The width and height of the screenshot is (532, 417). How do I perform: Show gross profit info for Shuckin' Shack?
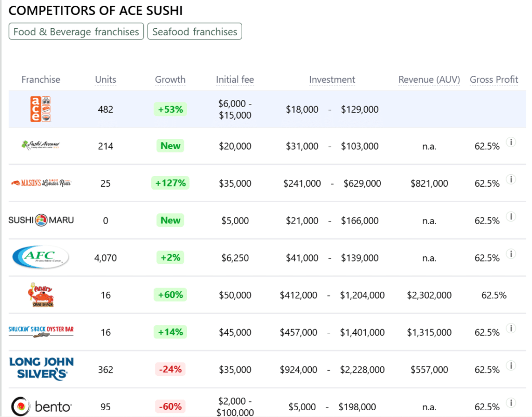511,328
